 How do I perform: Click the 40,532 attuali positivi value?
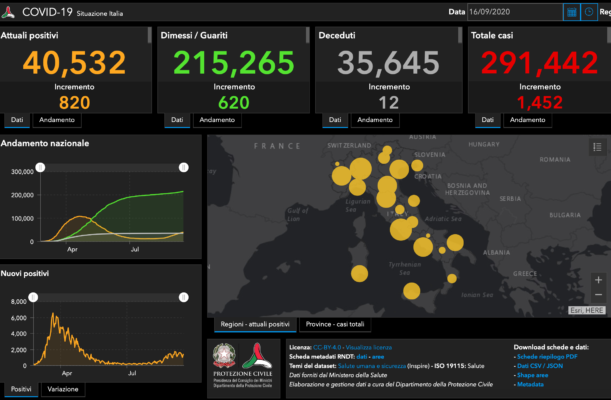click(x=74, y=63)
